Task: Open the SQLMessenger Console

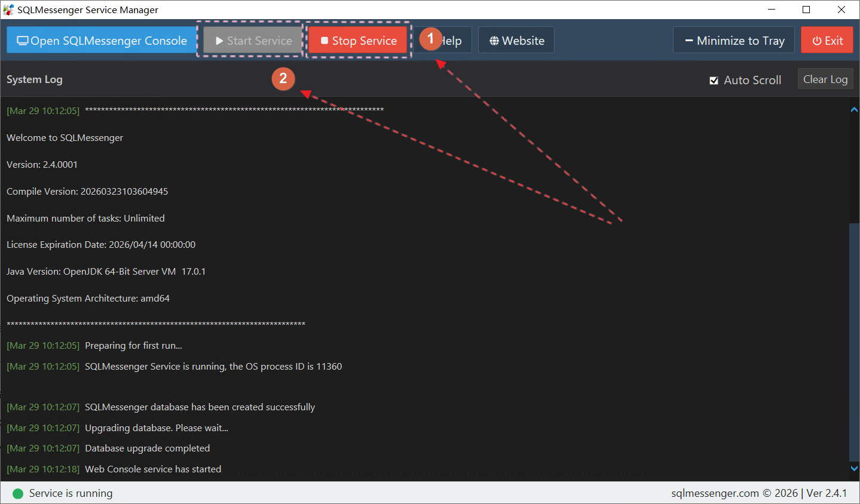Action: click(102, 40)
